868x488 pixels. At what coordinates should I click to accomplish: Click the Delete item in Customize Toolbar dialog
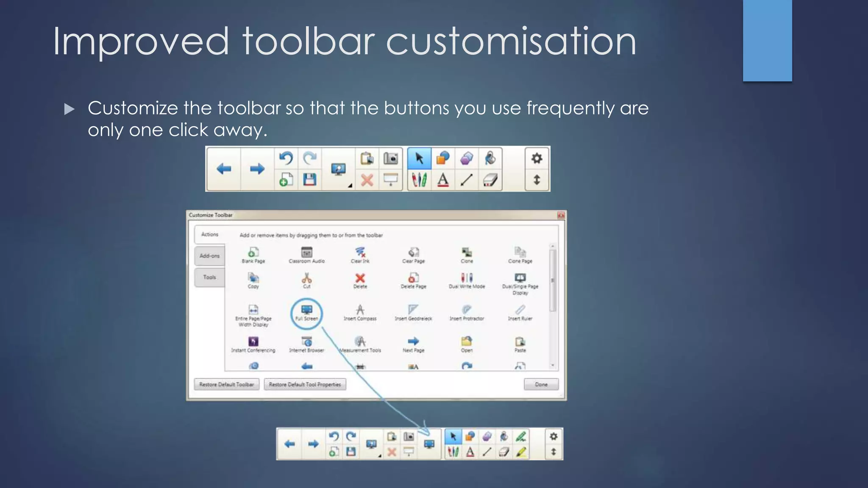point(360,281)
